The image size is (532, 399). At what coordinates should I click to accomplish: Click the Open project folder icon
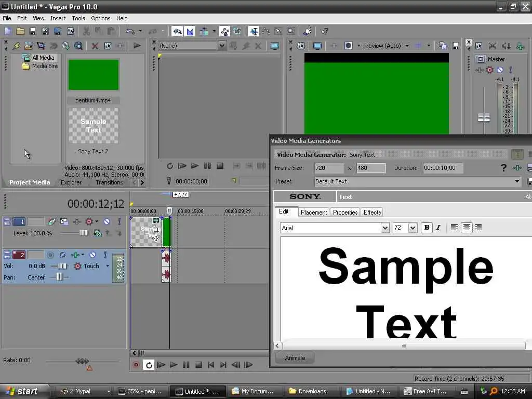coord(20,31)
